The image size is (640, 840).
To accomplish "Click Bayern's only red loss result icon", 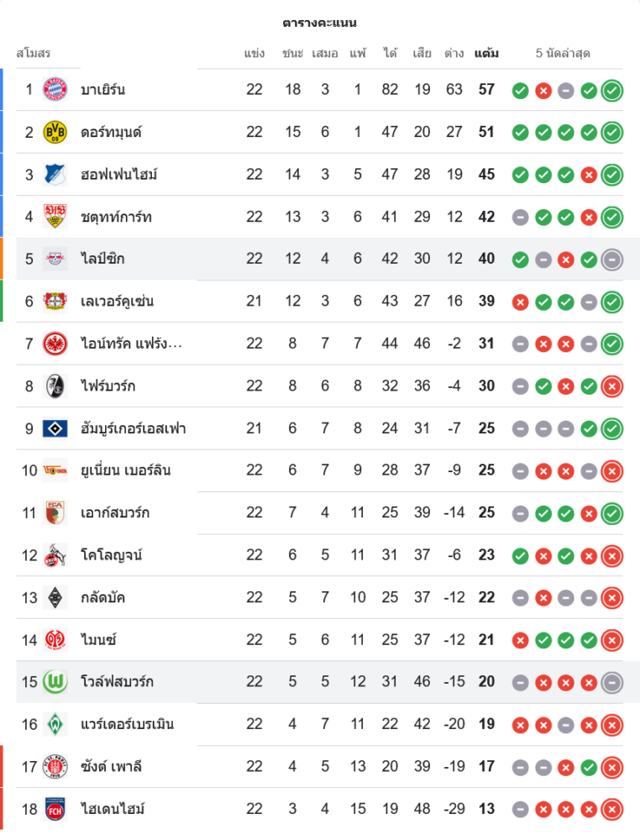I will coord(543,90).
